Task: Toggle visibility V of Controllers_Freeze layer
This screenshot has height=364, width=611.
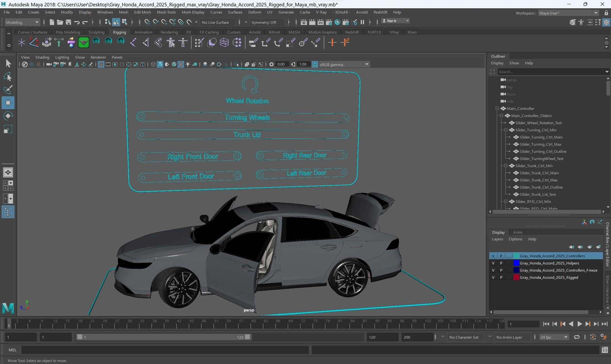Action: pyautogui.click(x=493, y=270)
